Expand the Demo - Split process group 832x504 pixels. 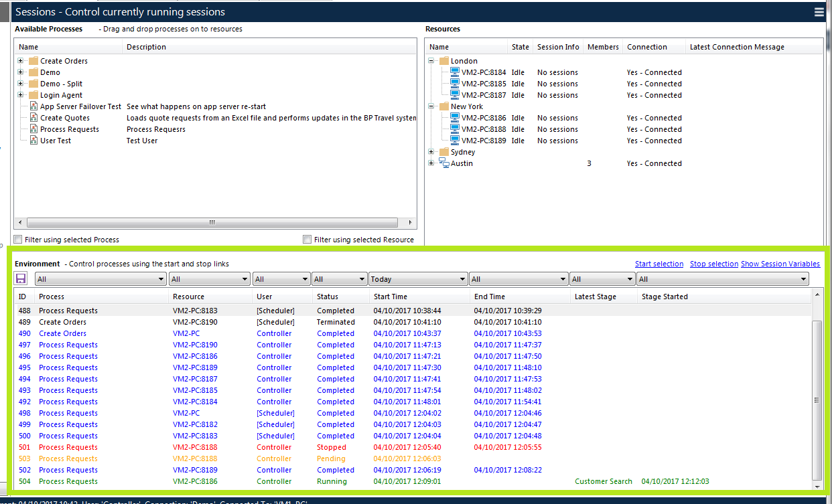(x=21, y=84)
